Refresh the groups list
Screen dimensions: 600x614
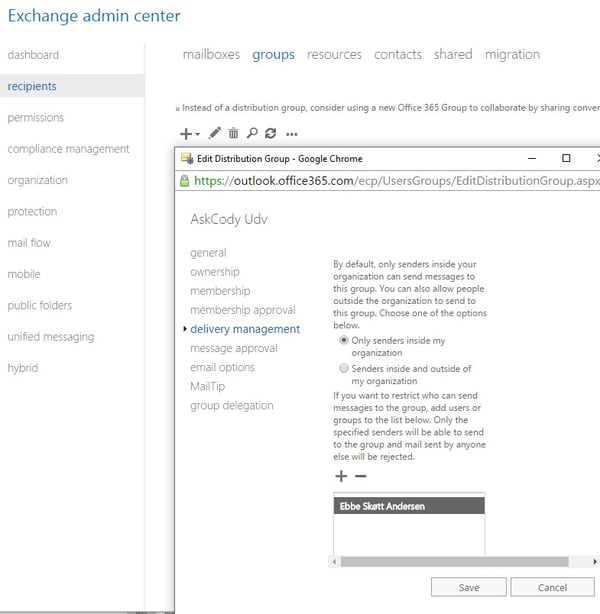(x=270, y=133)
